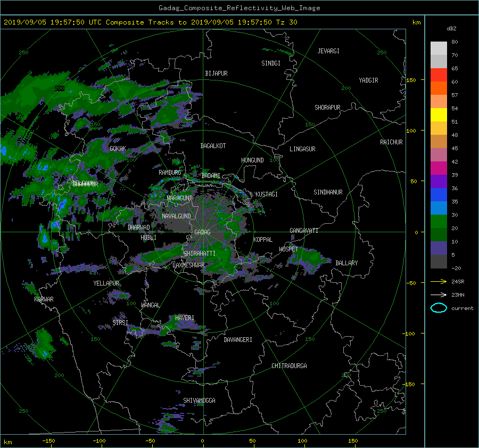Select the LINGASUR city label
479x448 pixels.
pos(302,149)
